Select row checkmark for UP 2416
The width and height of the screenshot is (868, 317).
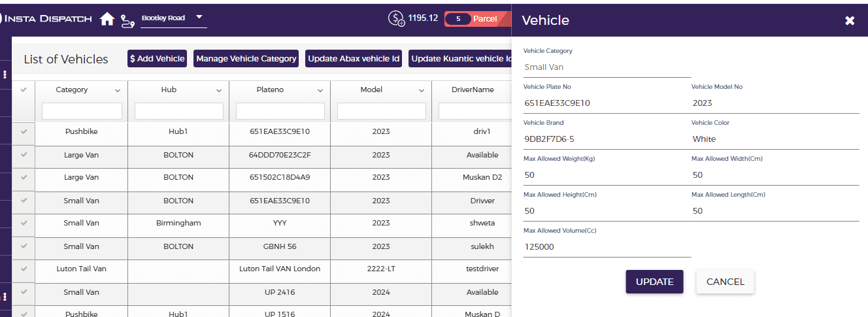[24, 292]
